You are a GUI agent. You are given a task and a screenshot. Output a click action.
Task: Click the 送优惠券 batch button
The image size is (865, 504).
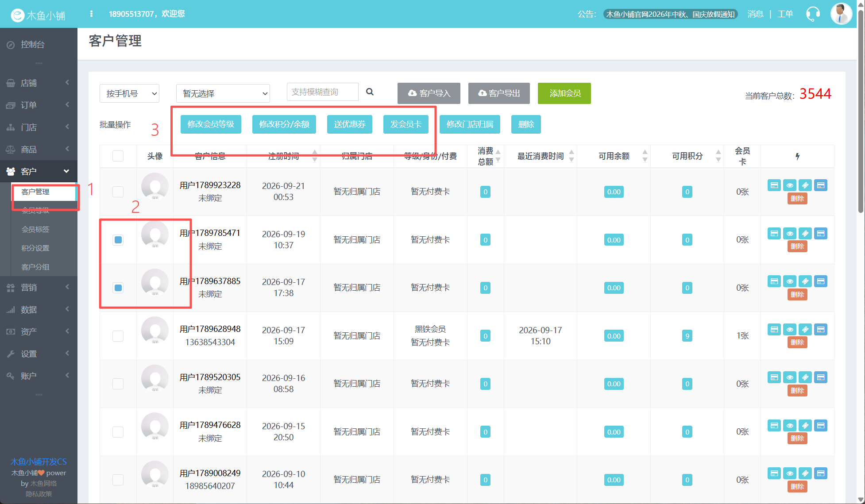point(350,124)
